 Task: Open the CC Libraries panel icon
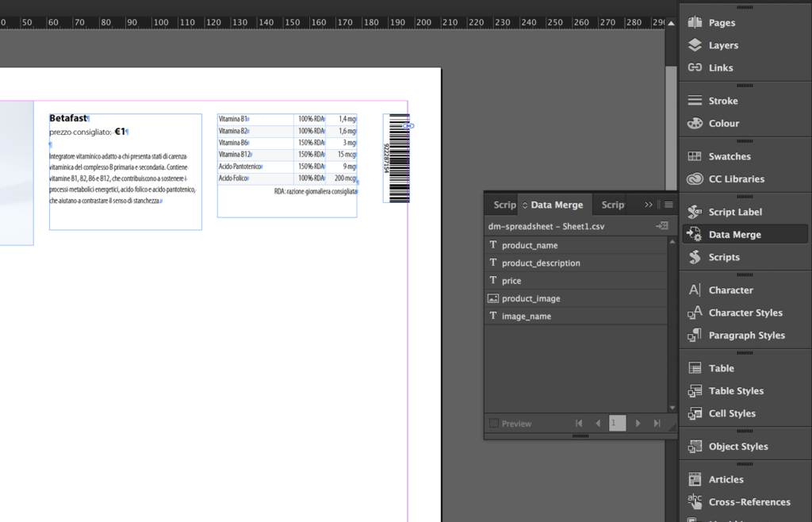695,178
